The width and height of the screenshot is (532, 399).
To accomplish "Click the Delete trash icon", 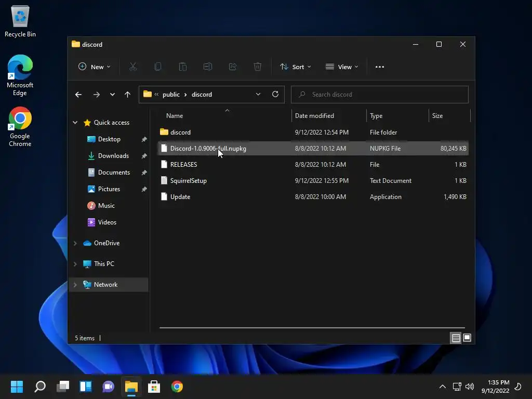I will (258, 67).
